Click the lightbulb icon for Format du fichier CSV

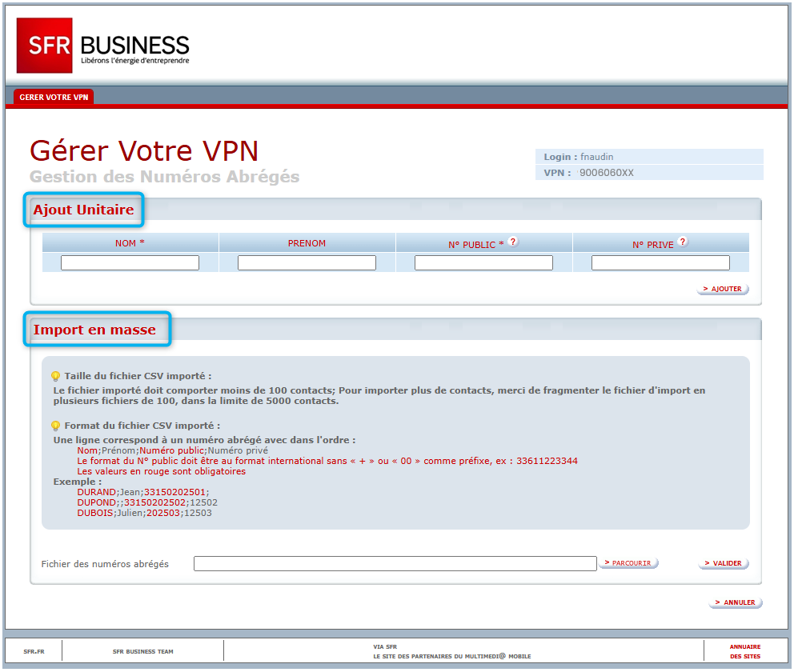56,426
